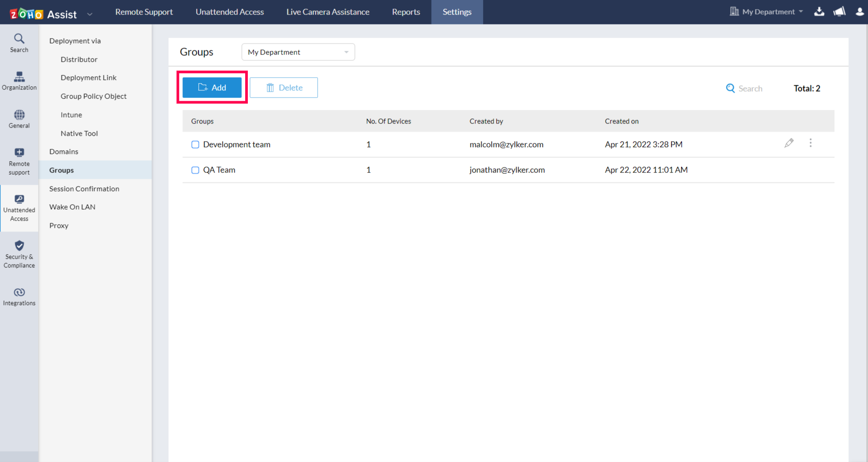Open My Department menu in top bar

click(767, 12)
